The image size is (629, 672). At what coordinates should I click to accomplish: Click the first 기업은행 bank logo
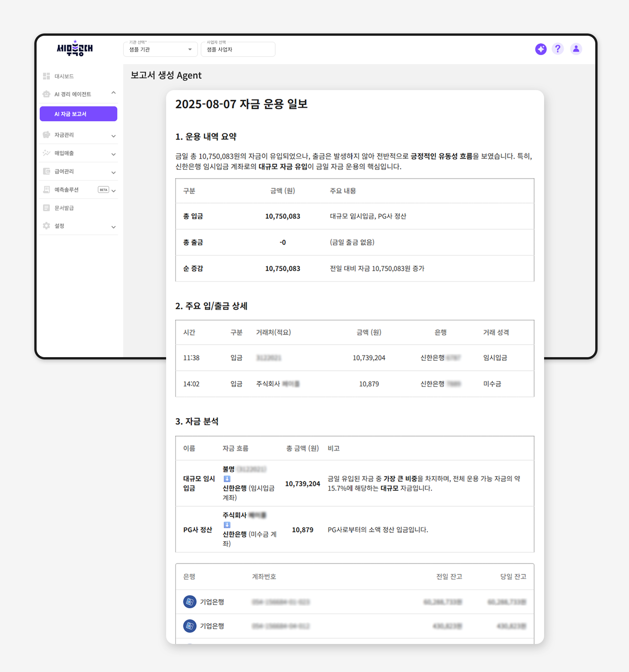[x=190, y=602]
